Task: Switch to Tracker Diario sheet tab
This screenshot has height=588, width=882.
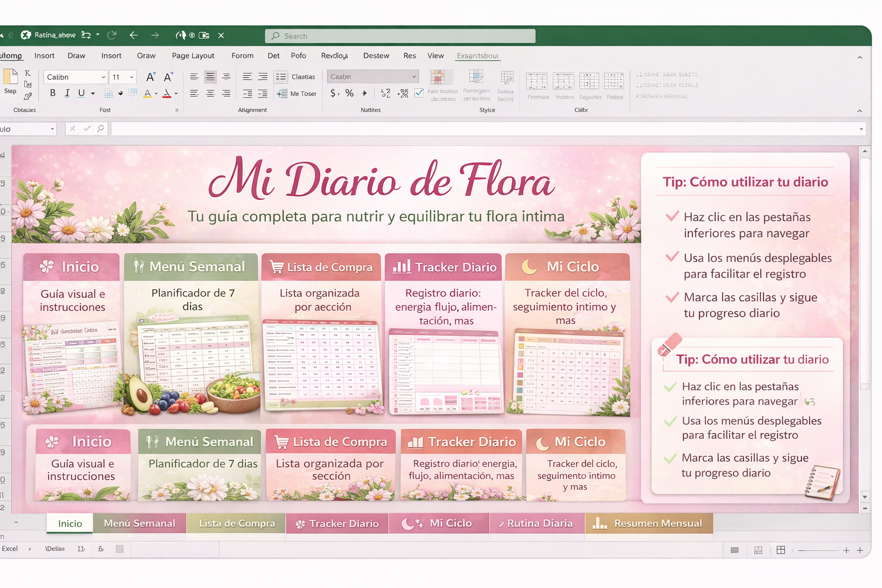Action: click(337, 523)
